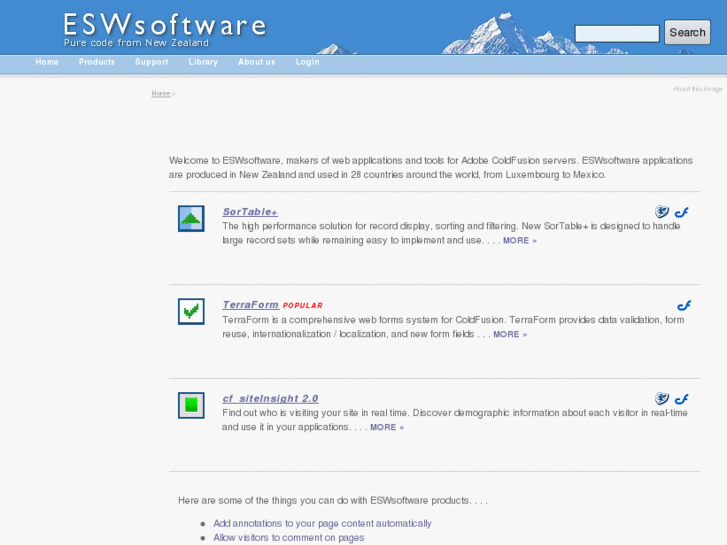Screen dimensions: 727x545
Task: Open the About us menu
Action: (x=256, y=62)
